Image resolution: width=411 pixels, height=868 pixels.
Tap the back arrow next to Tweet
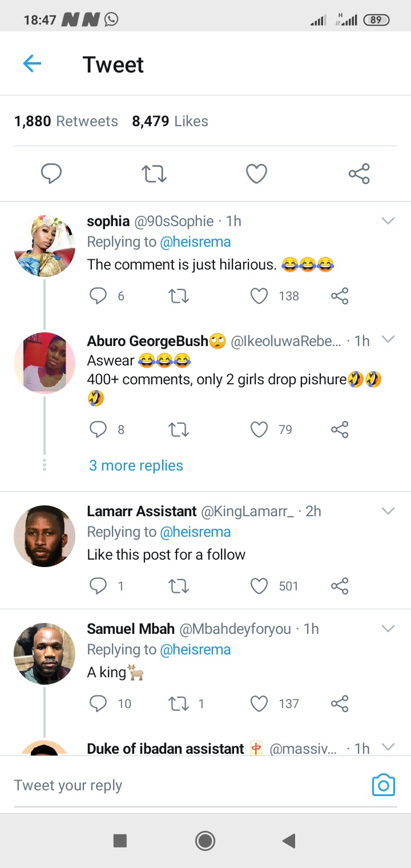point(32,64)
